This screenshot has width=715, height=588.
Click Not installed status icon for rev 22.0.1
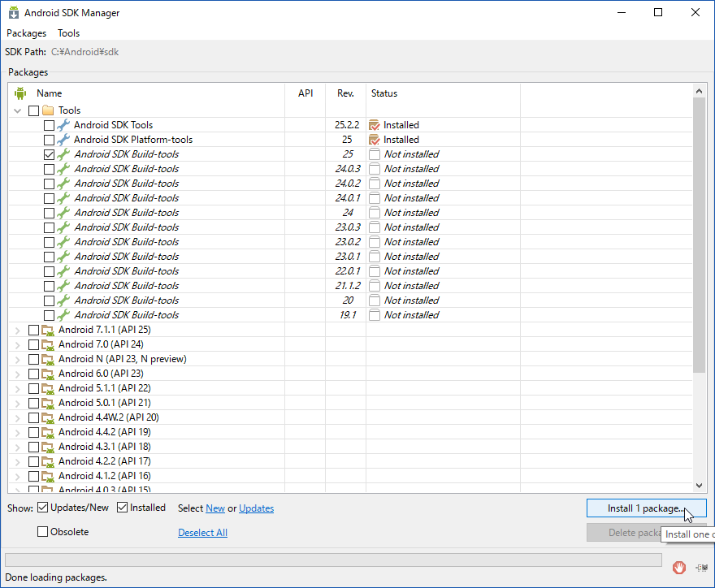pos(375,271)
